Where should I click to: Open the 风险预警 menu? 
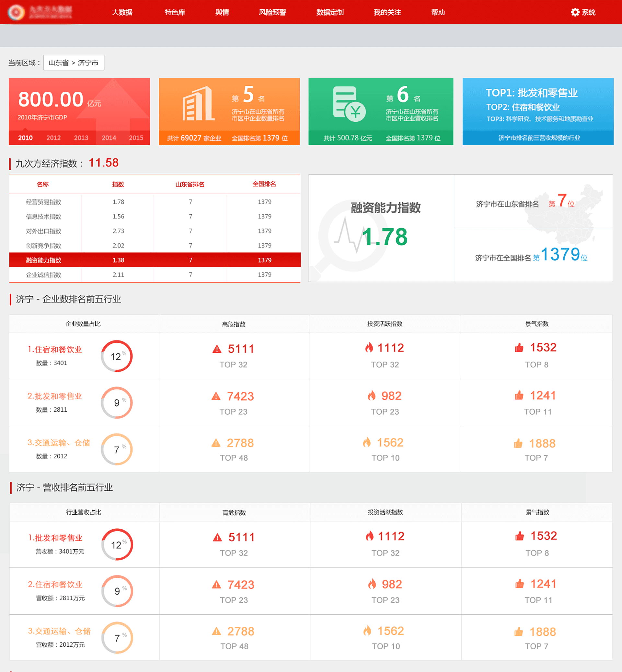272,12
